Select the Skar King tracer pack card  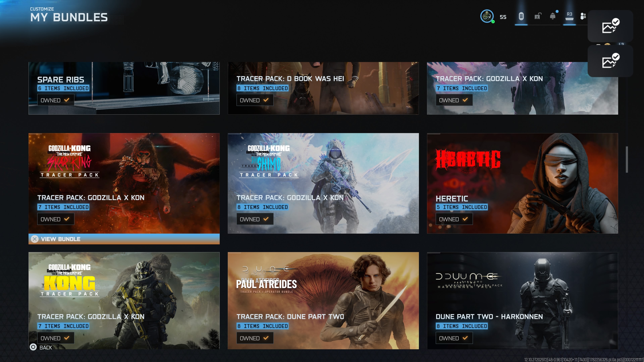(x=124, y=183)
